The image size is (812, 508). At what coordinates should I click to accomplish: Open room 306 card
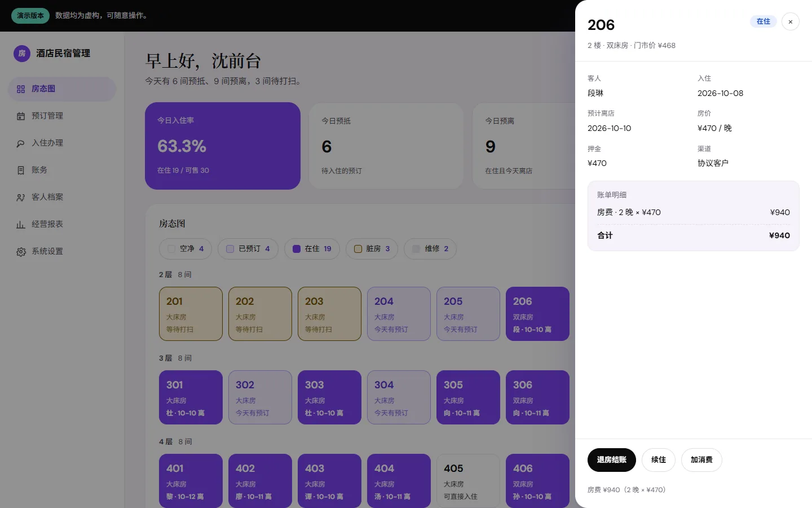coord(537,397)
